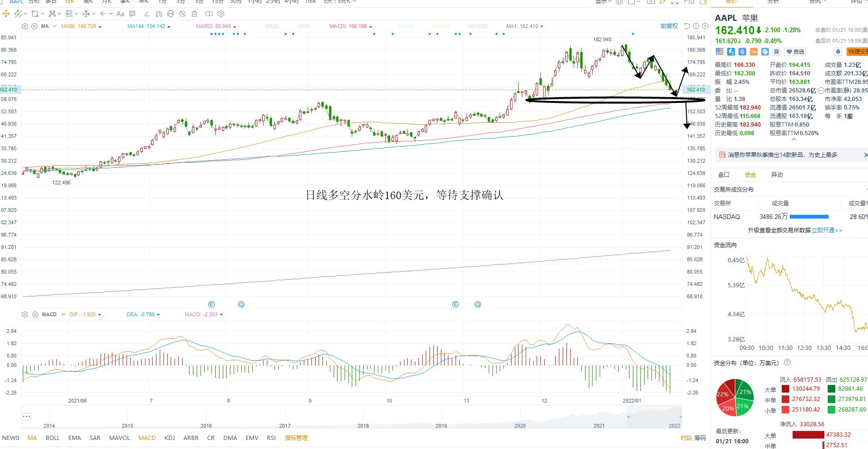The width and height of the screenshot is (868, 449).
Task: Expand the measure tool options arrow
Action: [93, 14]
